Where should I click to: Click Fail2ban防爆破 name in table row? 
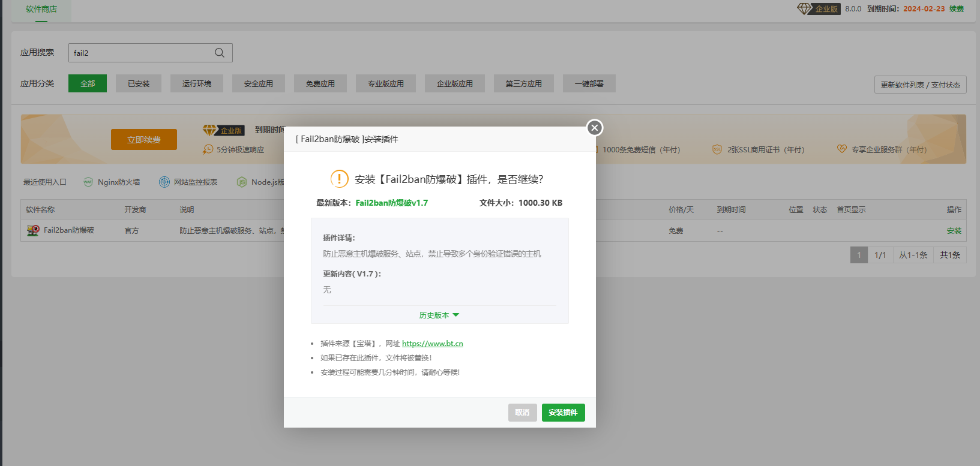(x=69, y=230)
